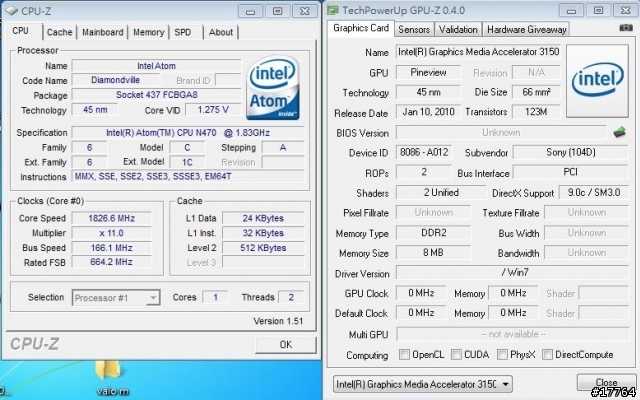
Task: Toggle the CUDA checkbox
Action: click(x=456, y=354)
